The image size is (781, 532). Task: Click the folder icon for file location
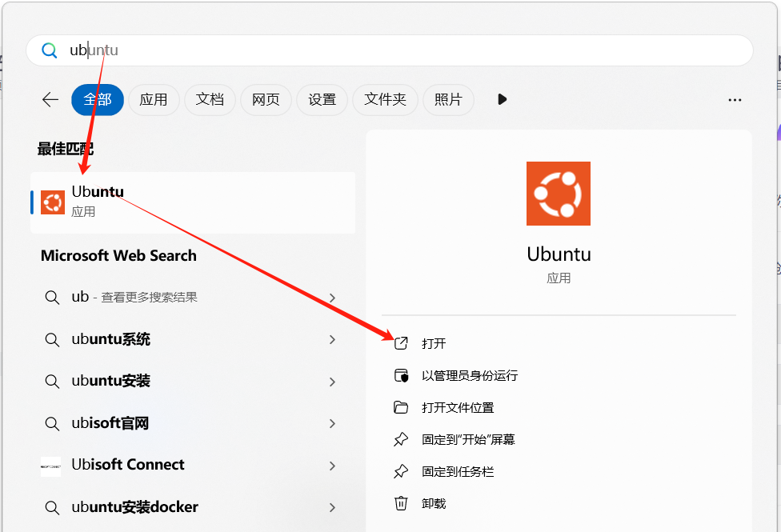[401, 407]
